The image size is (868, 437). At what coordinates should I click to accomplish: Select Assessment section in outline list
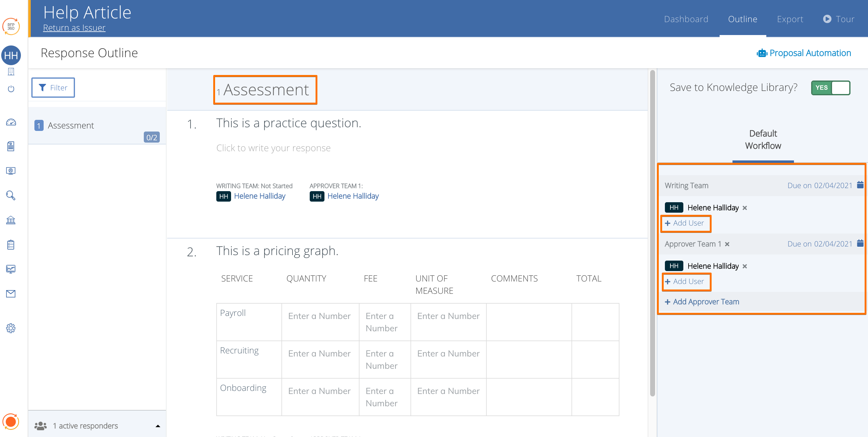(71, 125)
